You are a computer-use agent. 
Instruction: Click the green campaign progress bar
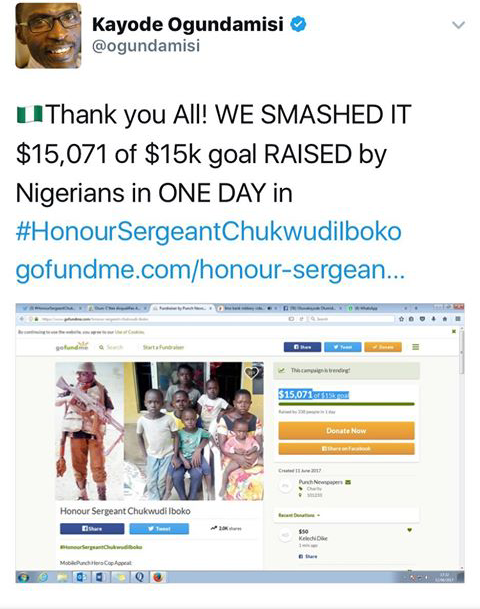point(346,404)
